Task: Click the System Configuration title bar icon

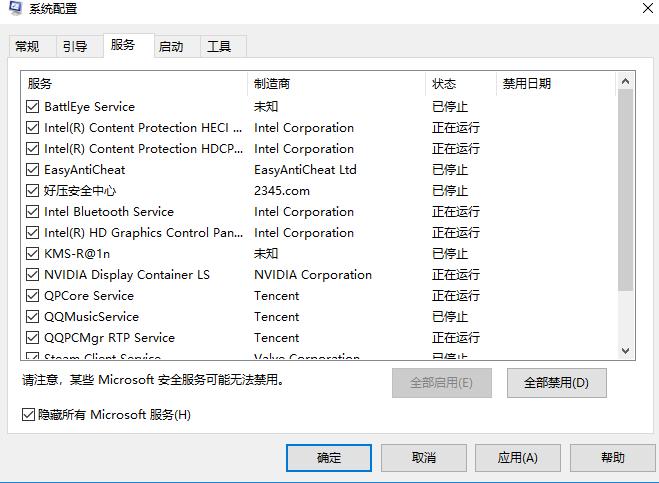Action: 15,9
